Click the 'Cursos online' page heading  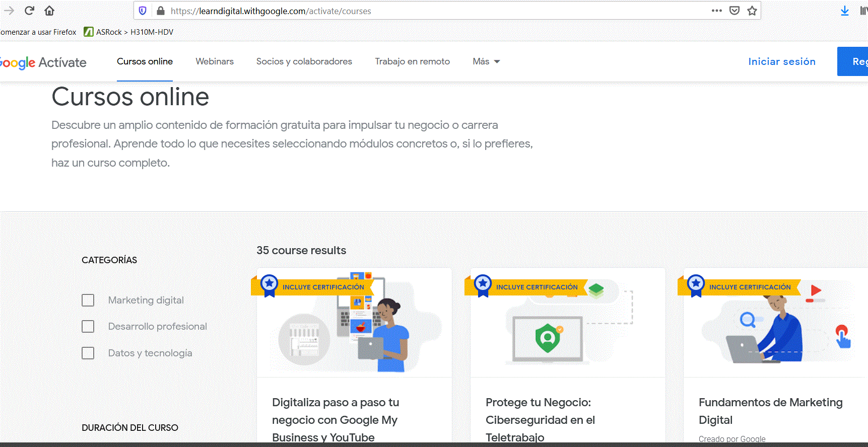[130, 97]
